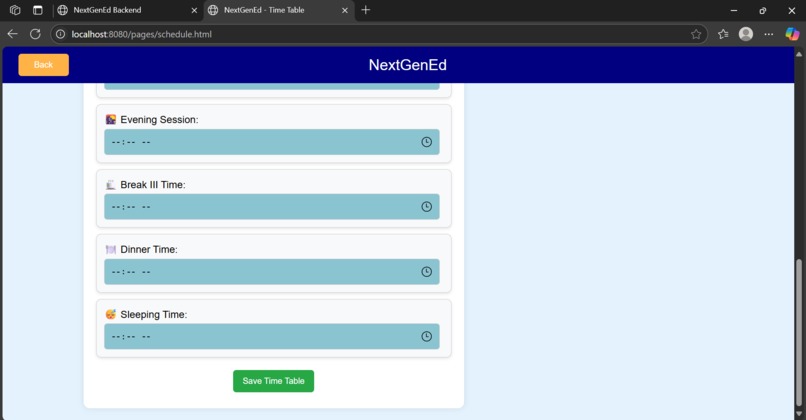The image size is (806, 420).
Task: Open the workspaces icon
Action: coord(15,10)
